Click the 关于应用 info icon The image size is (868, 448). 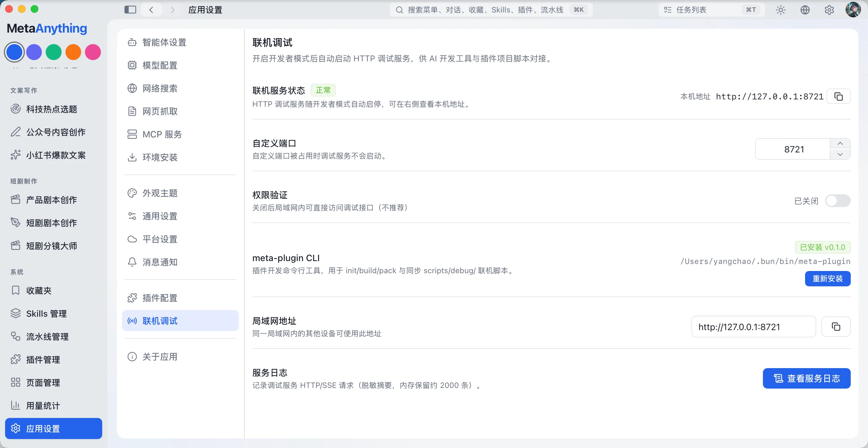[132, 357]
